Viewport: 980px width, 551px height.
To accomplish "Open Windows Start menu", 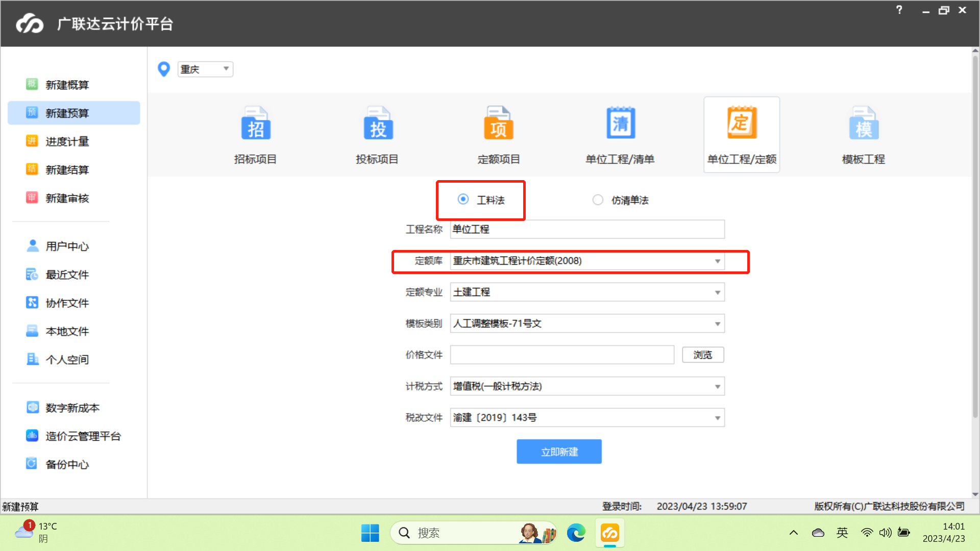I will tap(370, 533).
